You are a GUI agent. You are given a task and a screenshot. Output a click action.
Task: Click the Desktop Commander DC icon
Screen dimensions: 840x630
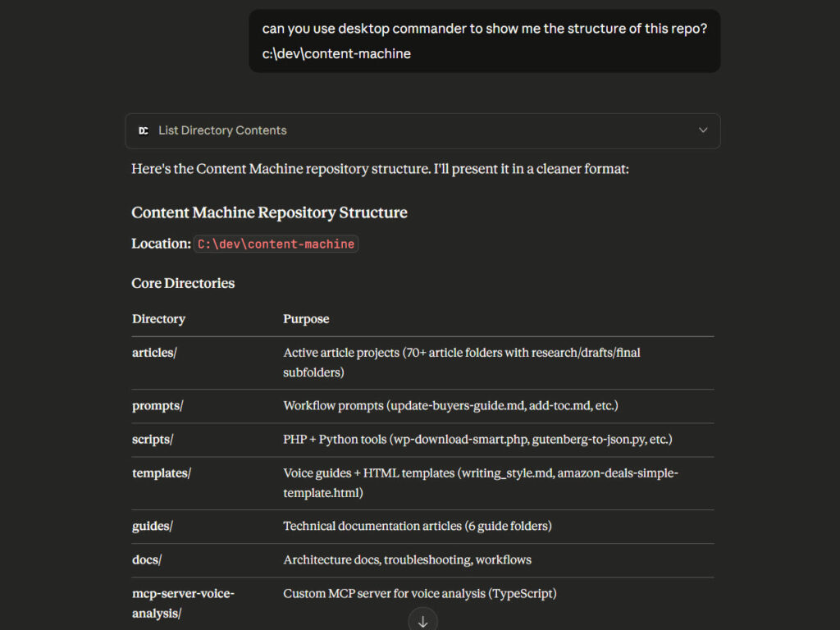144,130
